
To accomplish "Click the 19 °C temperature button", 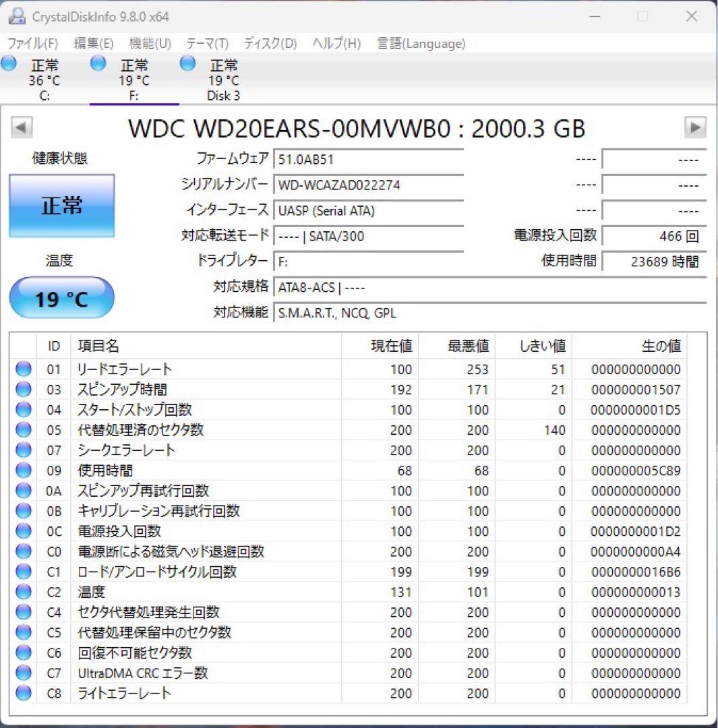I will pos(62,298).
